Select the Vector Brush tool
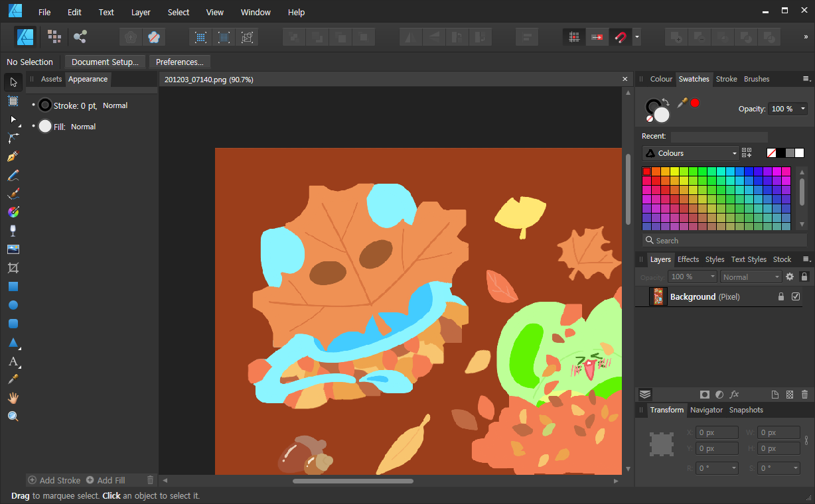 point(13,194)
